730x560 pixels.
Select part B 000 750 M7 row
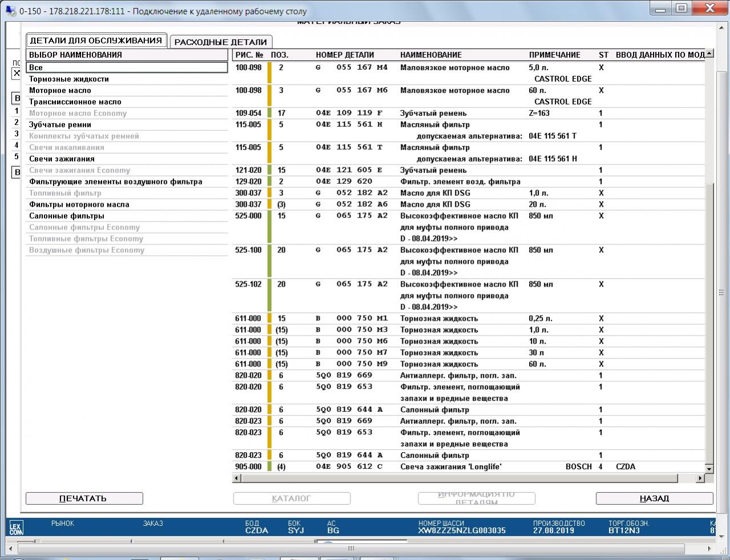469,353
